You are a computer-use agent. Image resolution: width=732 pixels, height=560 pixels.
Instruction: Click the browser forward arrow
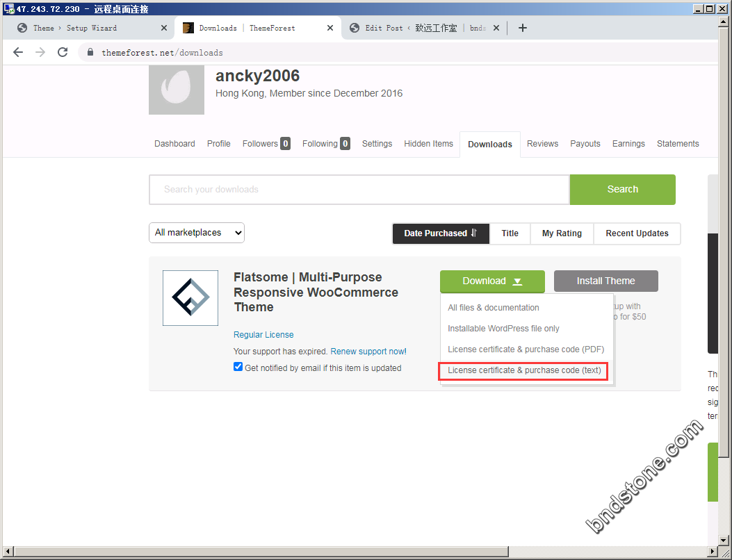point(40,52)
